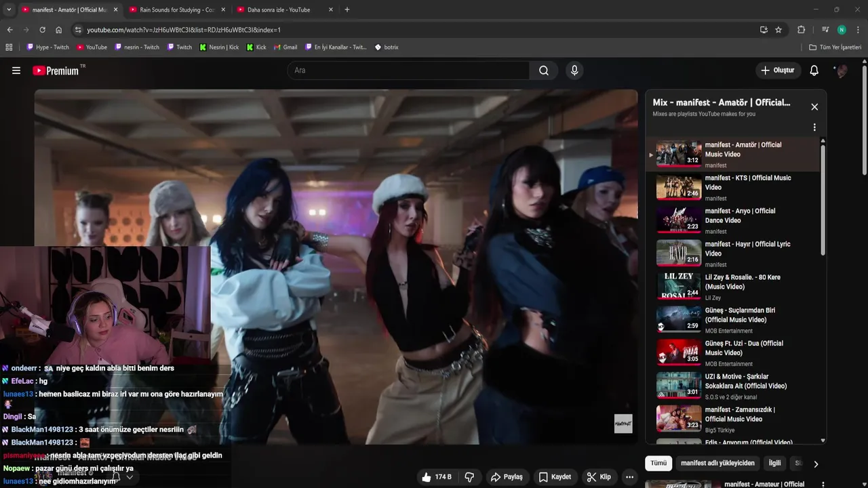Close the Rain Sounds tab
868x488 pixels.
click(x=223, y=9)
